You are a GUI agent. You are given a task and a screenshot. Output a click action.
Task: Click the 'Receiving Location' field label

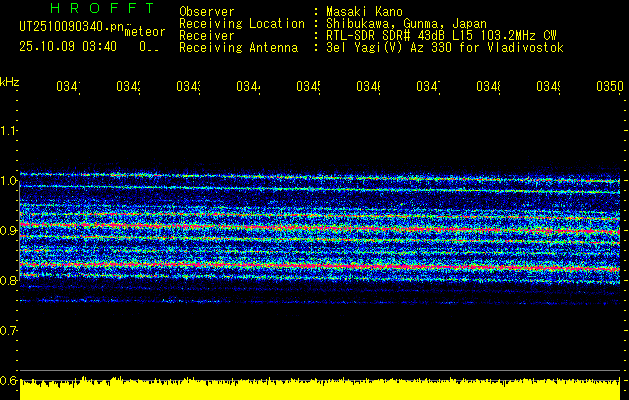coord(241,24)
